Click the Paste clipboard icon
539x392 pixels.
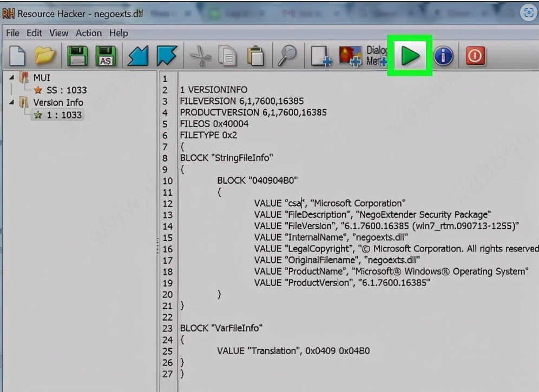[255, 56]
